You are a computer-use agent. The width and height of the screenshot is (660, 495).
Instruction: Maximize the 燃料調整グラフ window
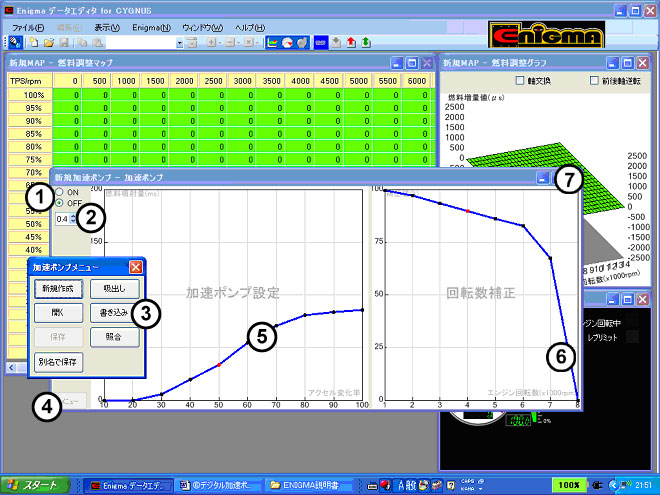(627, 63)
